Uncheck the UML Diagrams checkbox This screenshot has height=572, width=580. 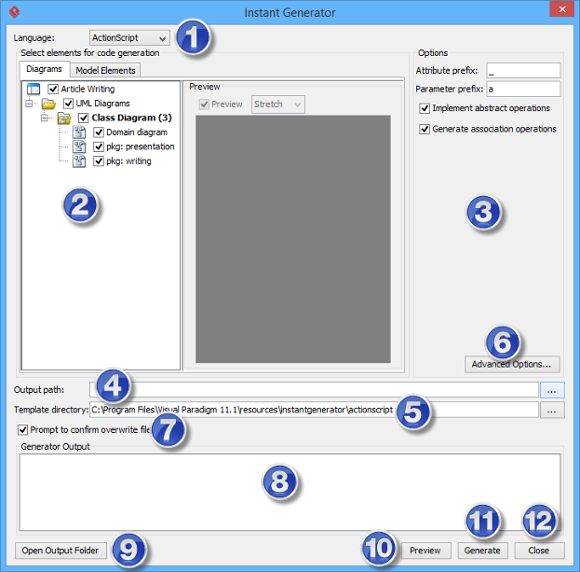[x=68, y=103]
